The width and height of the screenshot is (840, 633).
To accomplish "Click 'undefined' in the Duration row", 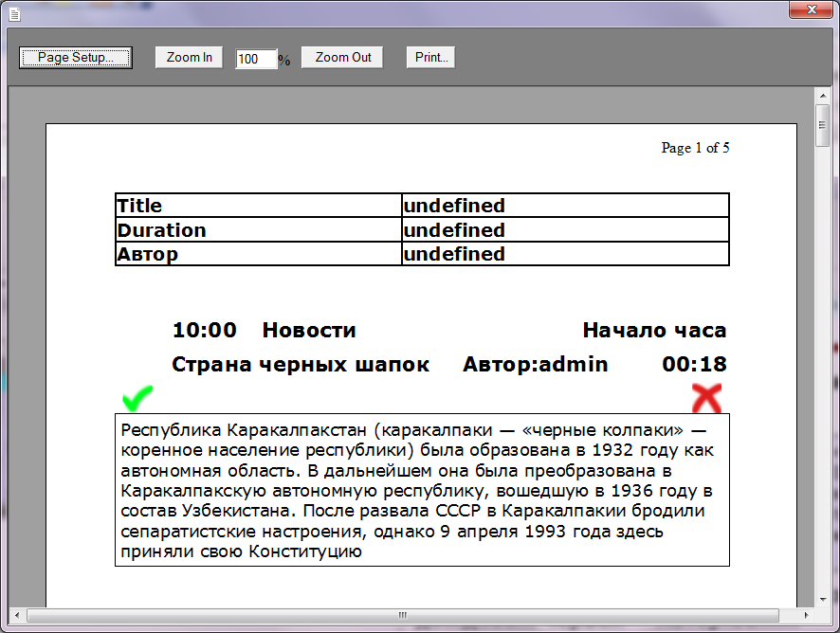I will pos(454,230).
